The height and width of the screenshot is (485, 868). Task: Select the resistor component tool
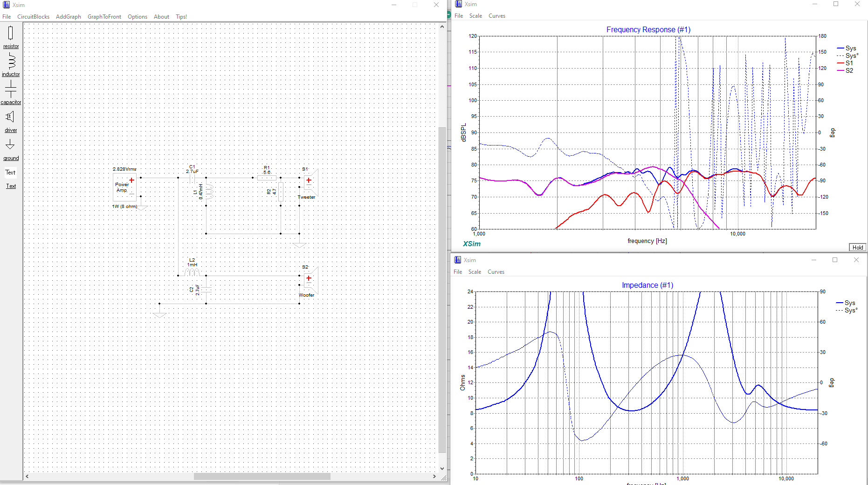[x=11, y=37]
